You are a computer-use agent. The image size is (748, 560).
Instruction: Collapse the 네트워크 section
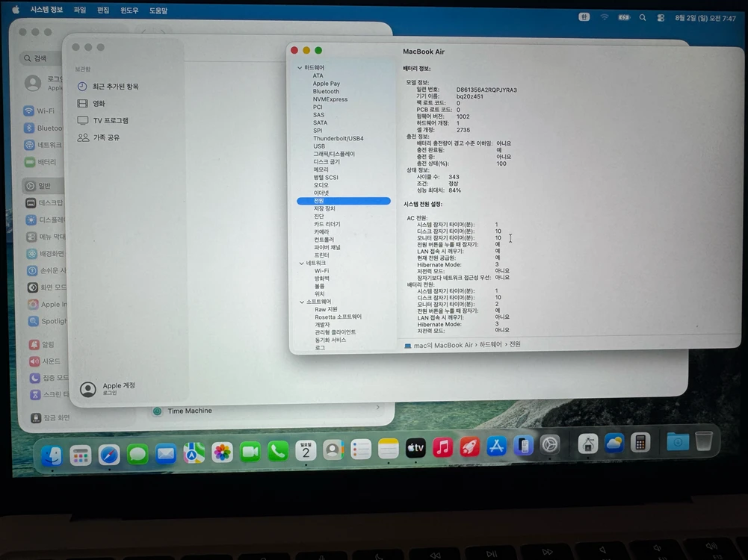(301, 263)
